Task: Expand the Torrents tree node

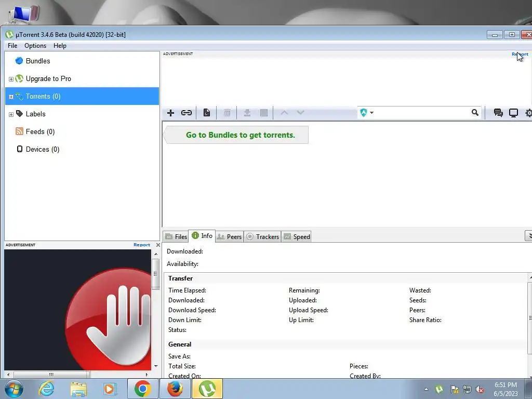Action: pyautogui.click(x=11, y=97)
